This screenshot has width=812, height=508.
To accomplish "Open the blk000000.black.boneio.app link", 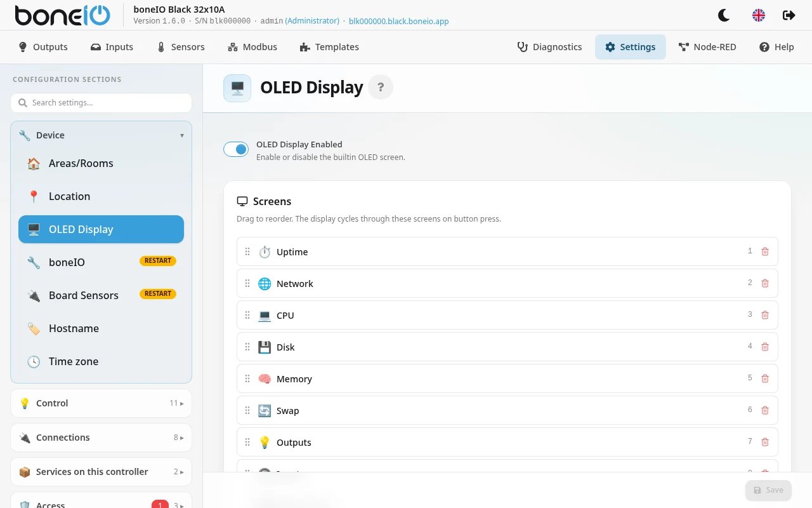I will [x=399, y=21].
